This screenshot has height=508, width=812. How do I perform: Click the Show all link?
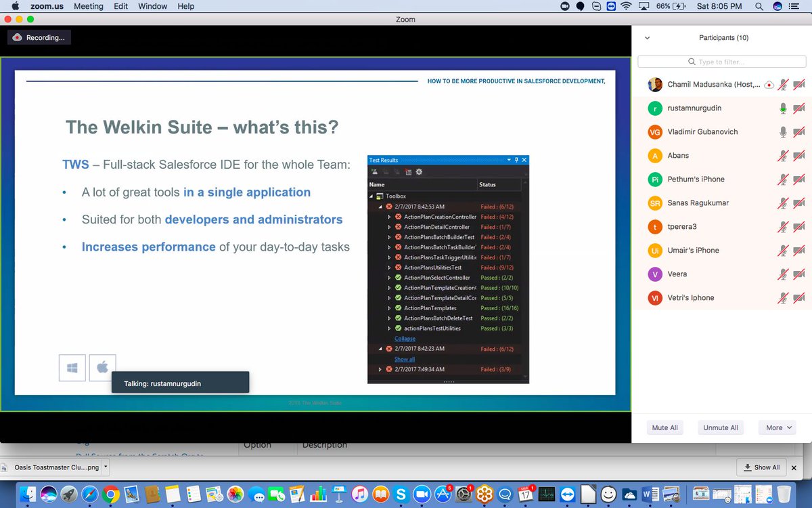coord(405,359)
